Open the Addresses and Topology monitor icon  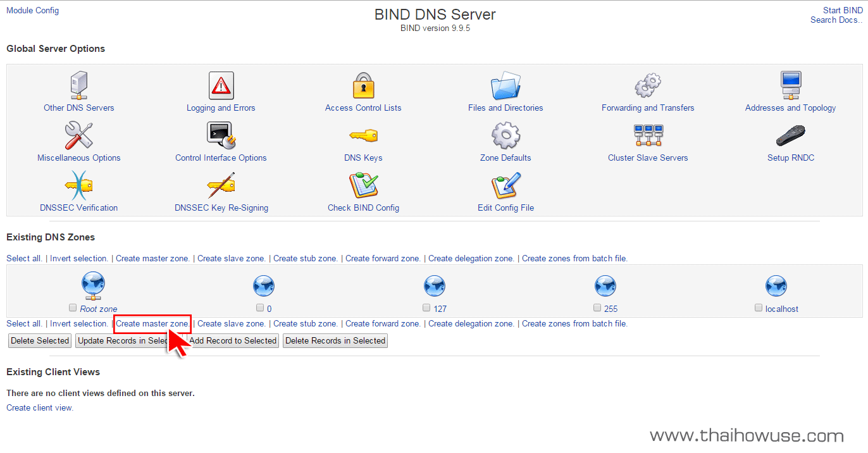click(x=791, y=85)
